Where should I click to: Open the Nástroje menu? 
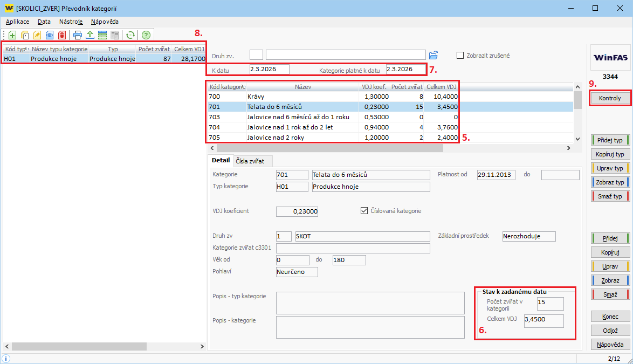point(71,22)
